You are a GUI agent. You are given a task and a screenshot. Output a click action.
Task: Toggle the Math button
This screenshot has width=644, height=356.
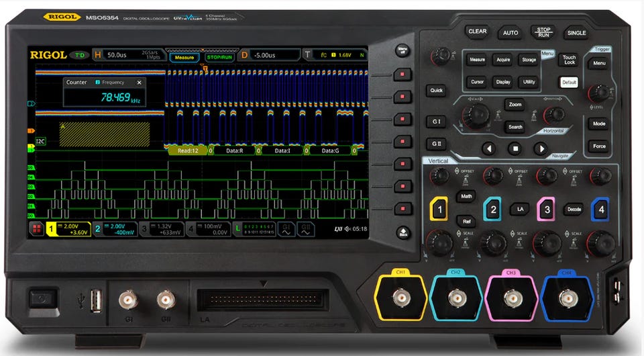tap(466, 196)
